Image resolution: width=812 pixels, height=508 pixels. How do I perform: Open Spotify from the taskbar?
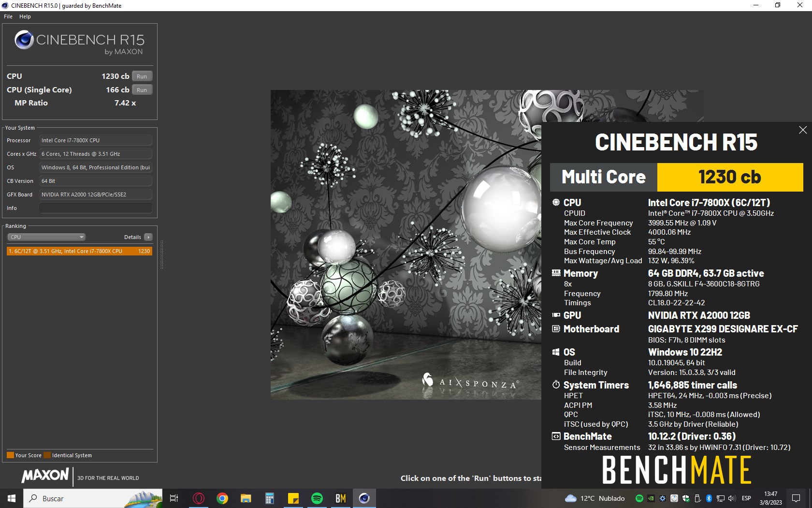click(317, 498)
